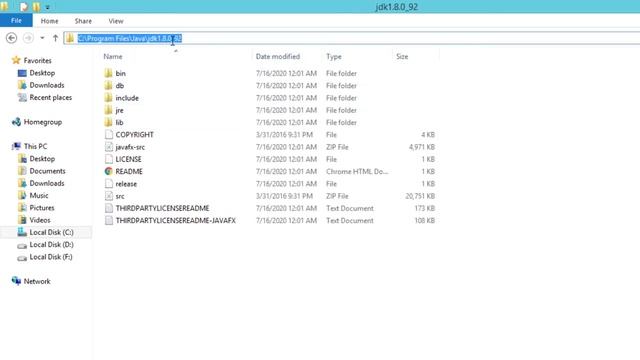Open the Videos folder under This PC
The height and width of the screenshot is (360, 640).
point(40,220)
